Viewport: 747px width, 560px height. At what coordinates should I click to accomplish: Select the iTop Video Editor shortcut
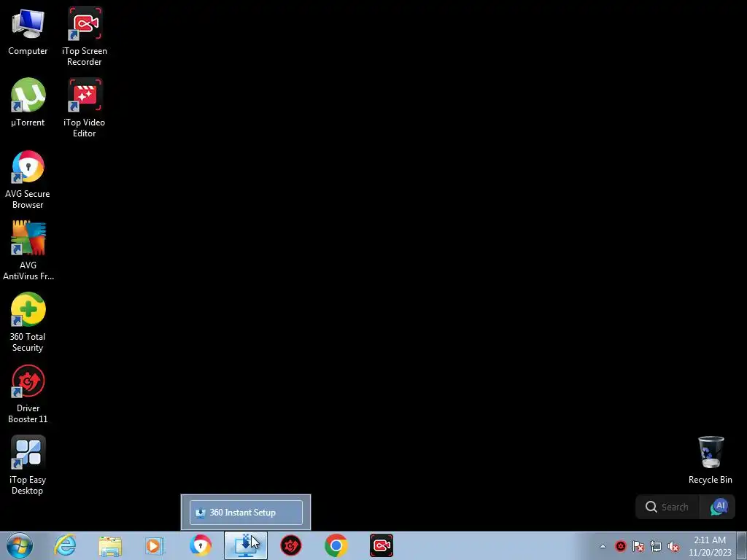click(85, 108)
